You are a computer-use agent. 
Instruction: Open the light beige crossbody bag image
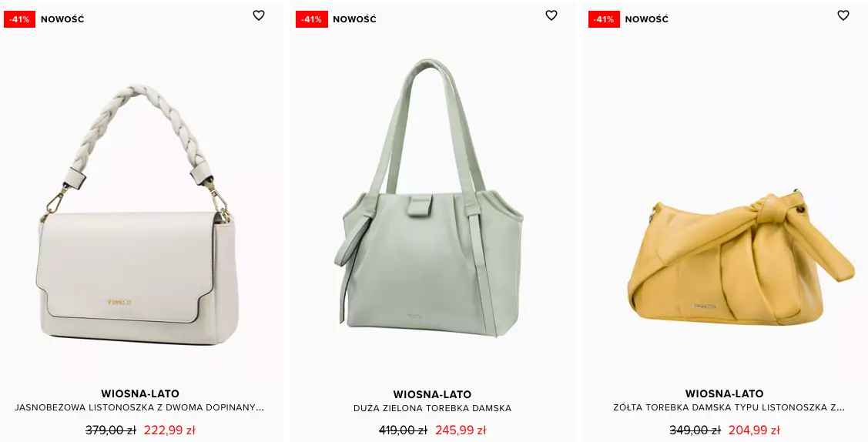point(139,216)
